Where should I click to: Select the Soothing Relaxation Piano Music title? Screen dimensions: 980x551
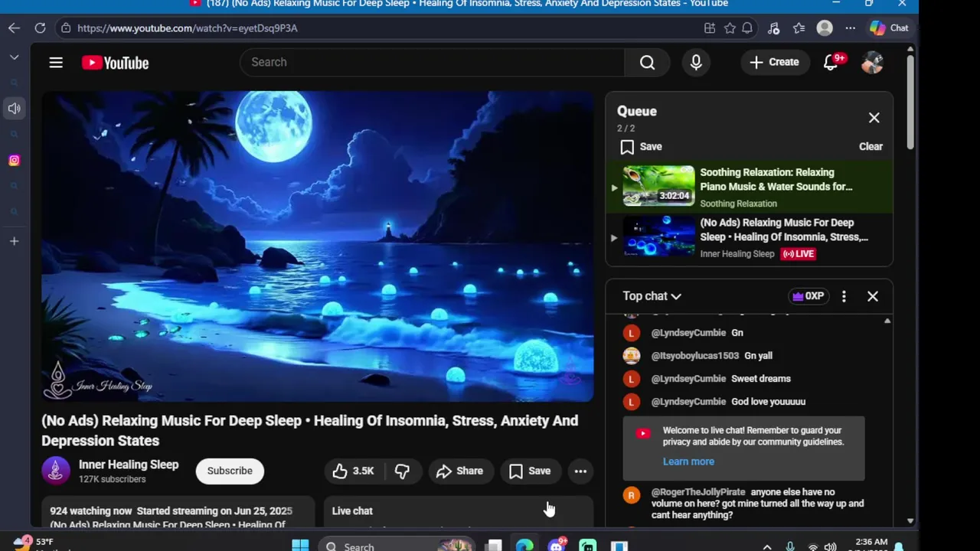776,179
